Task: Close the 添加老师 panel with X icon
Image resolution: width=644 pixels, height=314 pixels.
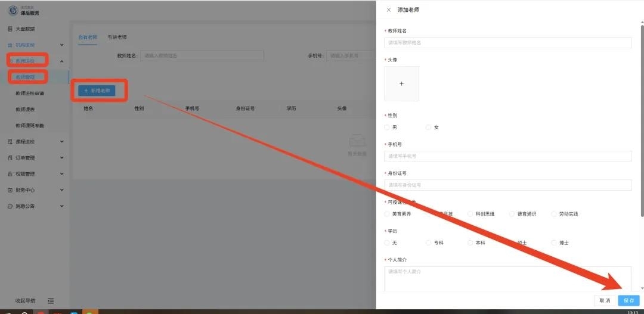Action: 389,10
